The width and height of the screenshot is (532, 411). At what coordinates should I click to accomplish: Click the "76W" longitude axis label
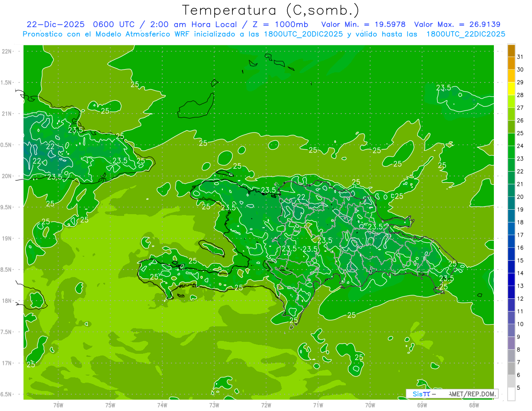click(58, 405)
